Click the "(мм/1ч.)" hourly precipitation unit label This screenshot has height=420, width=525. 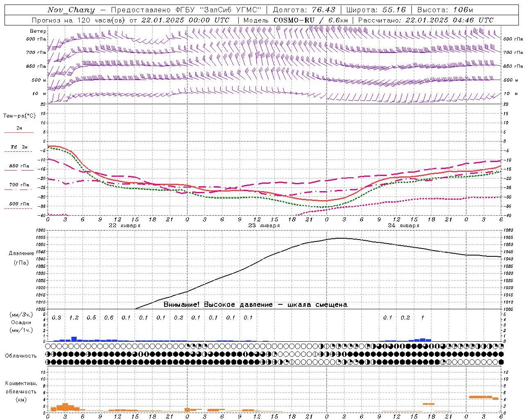(21, 330)
